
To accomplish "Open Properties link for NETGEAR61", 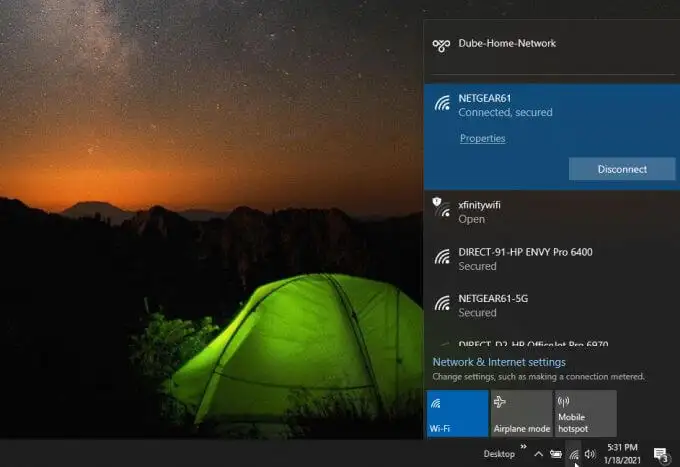I will click(x=482, y=138).
